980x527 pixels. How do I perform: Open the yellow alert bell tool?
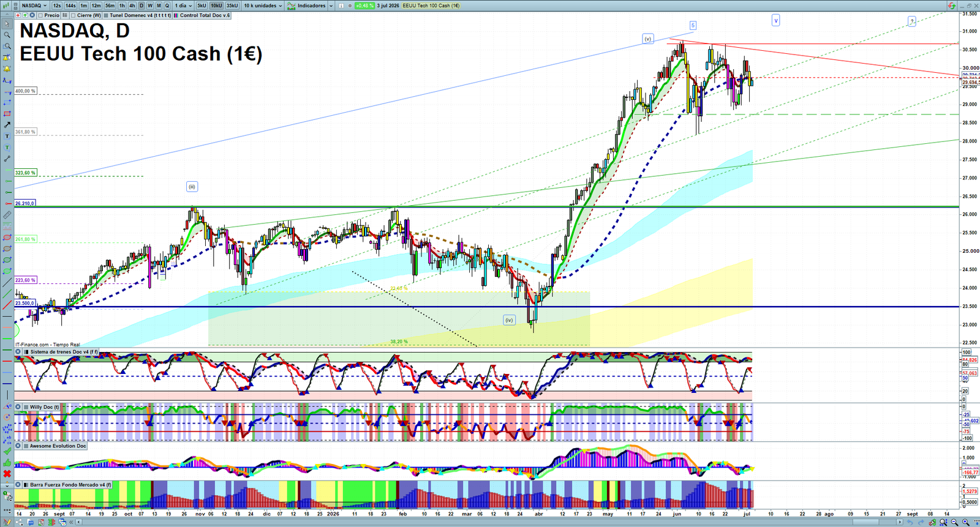(x=7, y=69)
